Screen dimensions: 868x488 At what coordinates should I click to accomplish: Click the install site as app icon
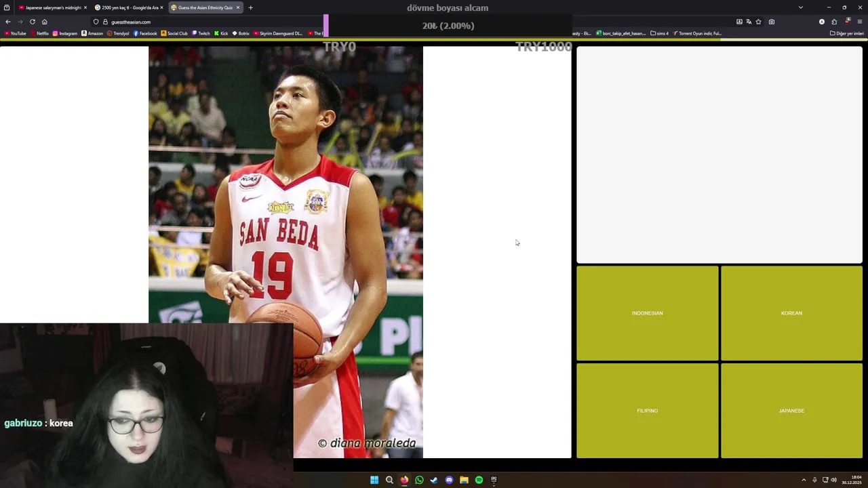coord(739,22)
